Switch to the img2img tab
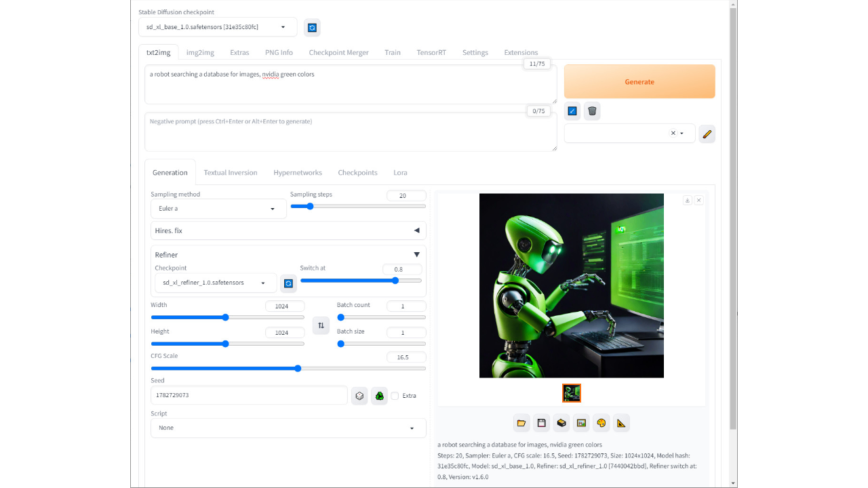Screen dimensions: 868x488 coord(200,52)
